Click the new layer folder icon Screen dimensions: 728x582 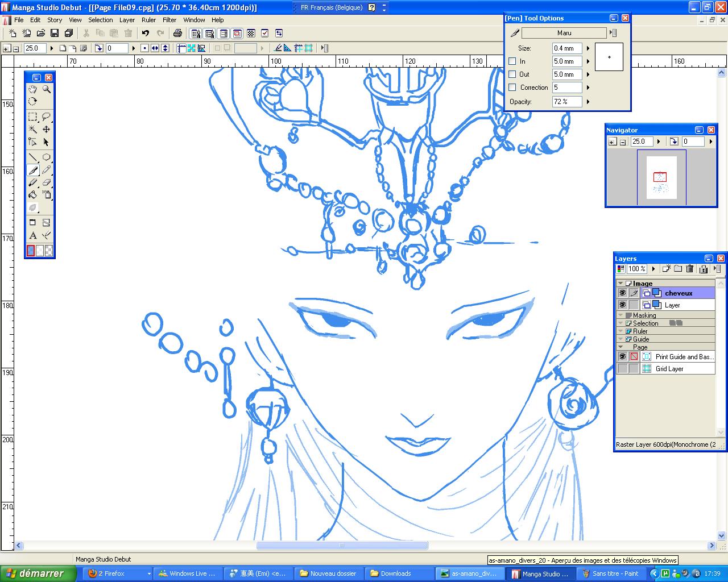pos(678,269)
